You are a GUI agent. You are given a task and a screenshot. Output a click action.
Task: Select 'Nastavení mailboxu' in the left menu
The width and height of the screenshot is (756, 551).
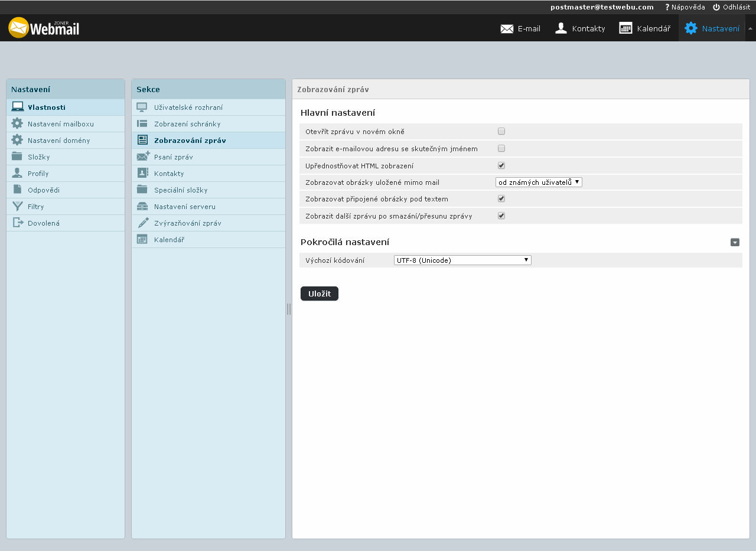[60, 124]
